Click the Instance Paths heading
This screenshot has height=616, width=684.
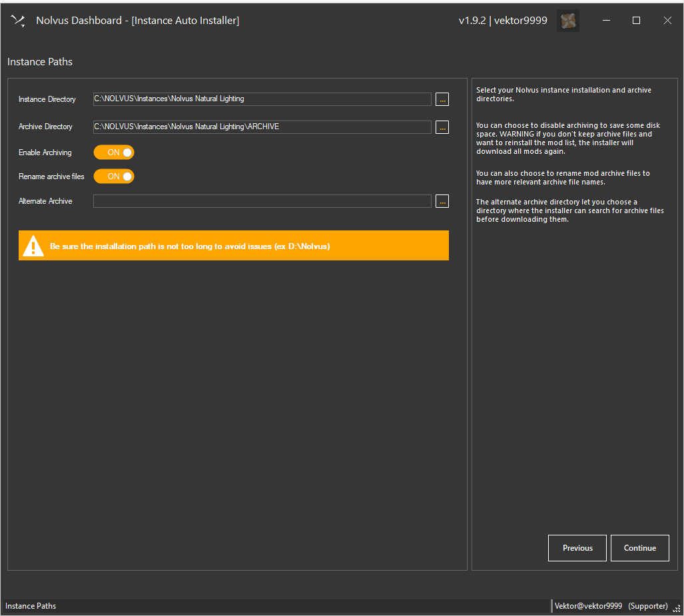click(x=40, y=62)
